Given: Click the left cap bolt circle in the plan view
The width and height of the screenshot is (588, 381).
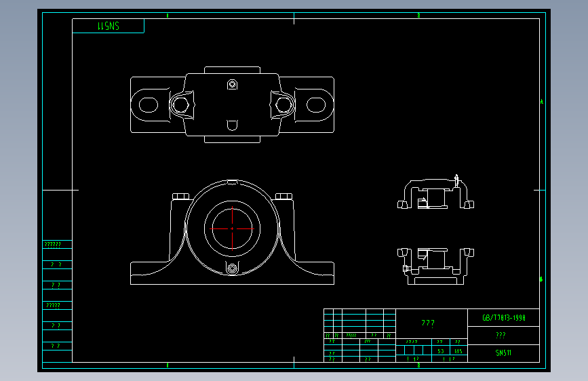Looking at the screenshot, I should click(181, 105).
